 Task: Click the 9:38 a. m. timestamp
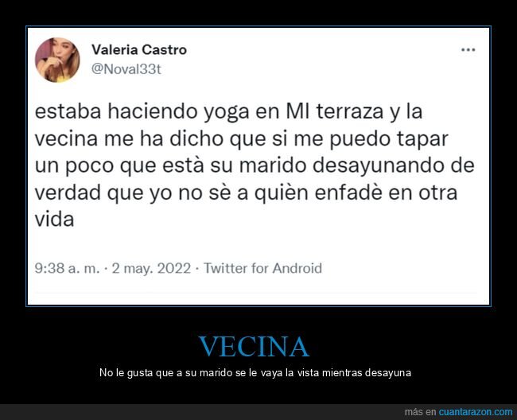click(67, 268)
